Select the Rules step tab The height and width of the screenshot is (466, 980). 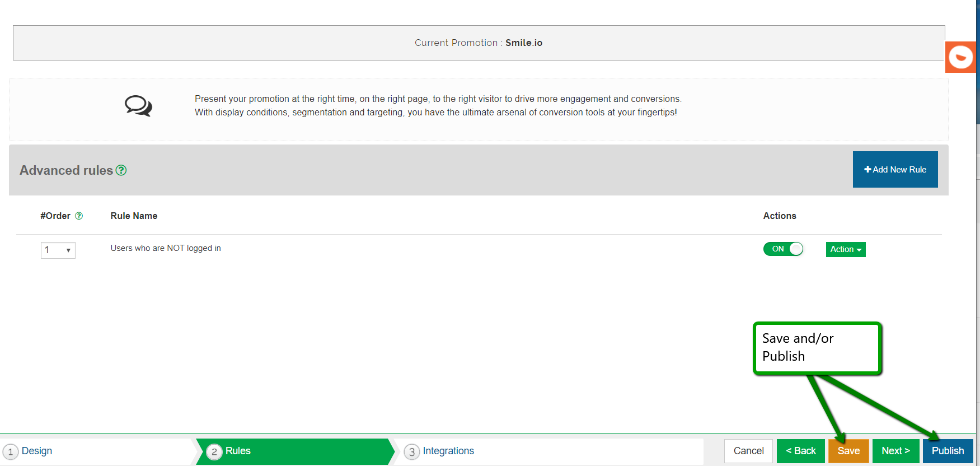click(238, 451)
